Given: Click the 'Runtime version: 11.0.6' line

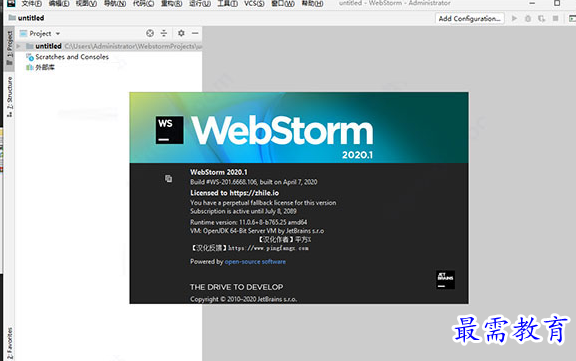Looking at the screenshot, I should [x=248, y=222].
